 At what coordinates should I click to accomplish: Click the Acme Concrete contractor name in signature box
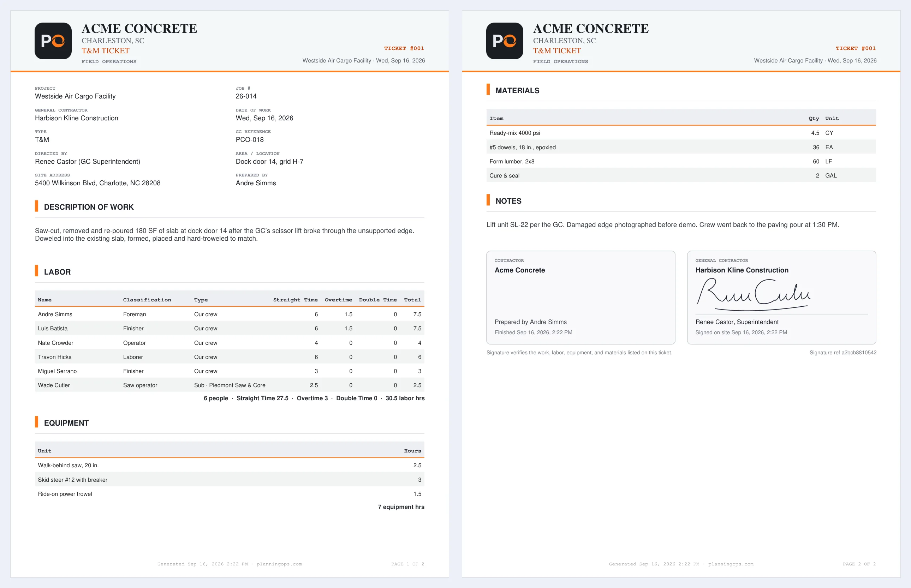[x=519, y=270]
